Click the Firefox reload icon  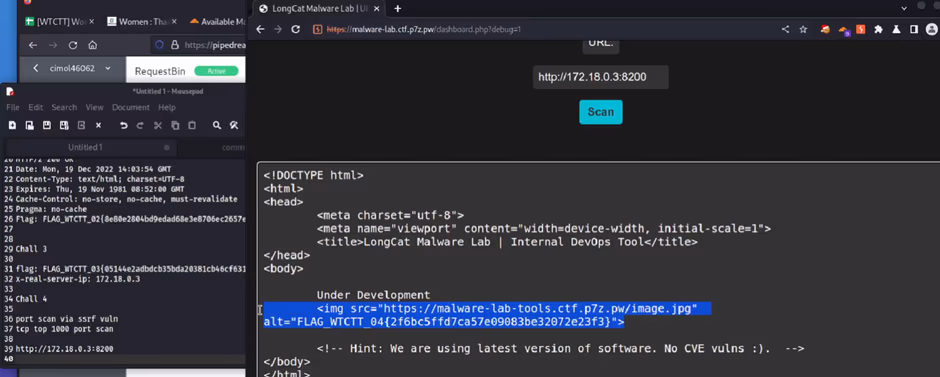coord(73,45)
